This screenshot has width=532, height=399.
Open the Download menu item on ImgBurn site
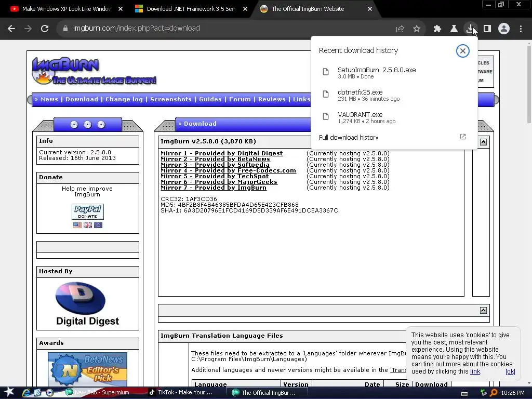point(82,99)
